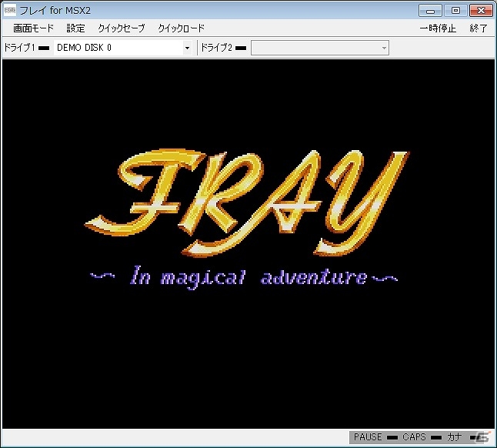Click クイックセーブ to quick save

(122, 28)
